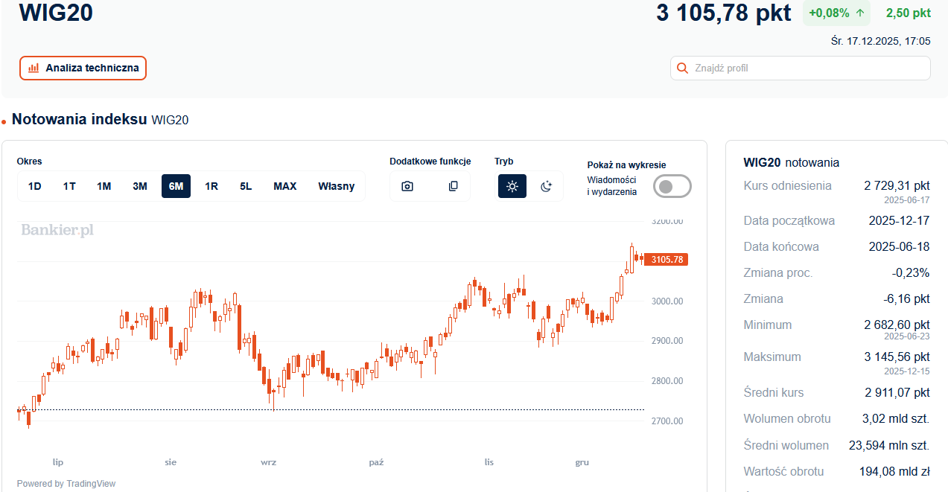Switch to light mode sun icon
The width and height of the screenshot is (948, 492).
click(512, 186)
